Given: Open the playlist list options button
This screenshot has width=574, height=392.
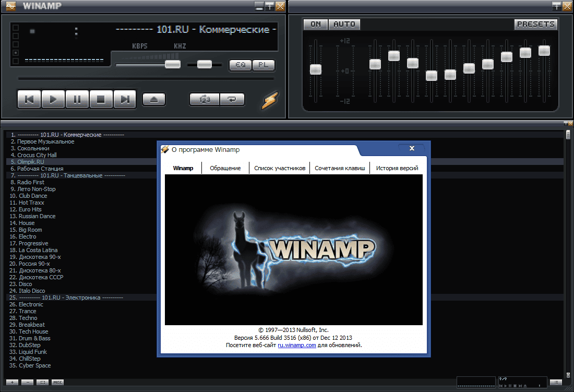Looking at the screenshot, I should pos(556,382).
